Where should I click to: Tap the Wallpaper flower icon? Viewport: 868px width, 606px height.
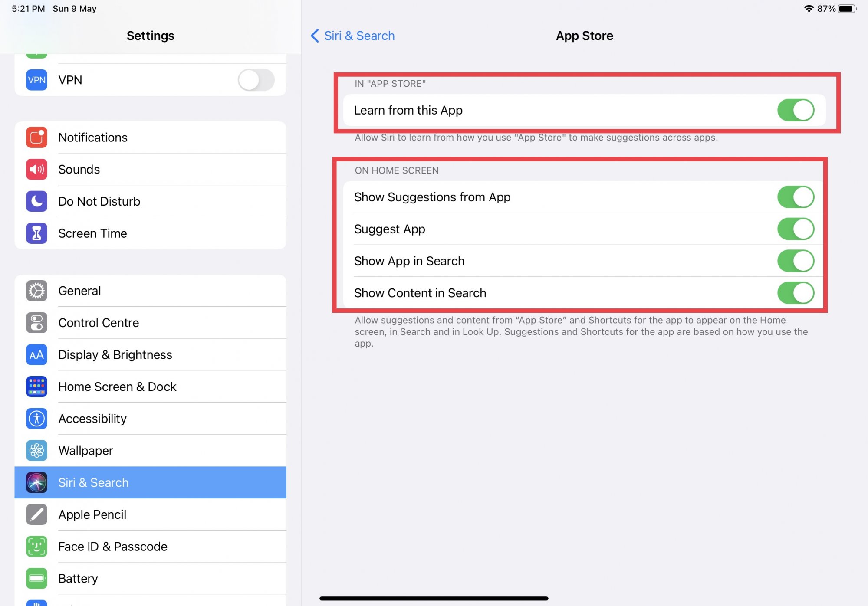(x=36, y=451)
